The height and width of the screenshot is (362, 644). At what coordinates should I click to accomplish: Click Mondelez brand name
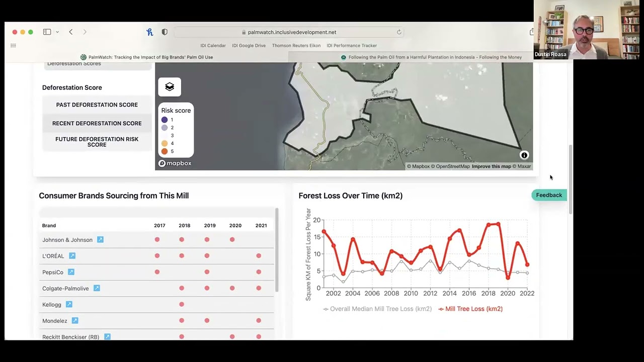55,321
